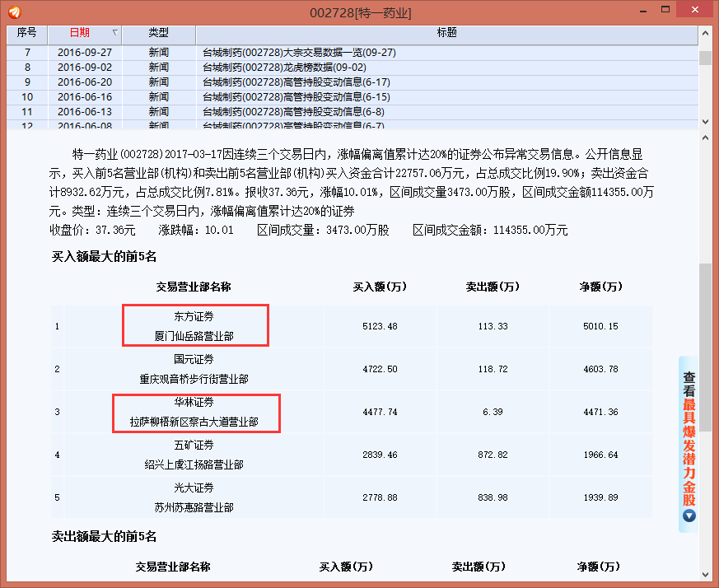The width and height of the screenshot is (719, 588).
Task: Click net amount 1939.89
Action: (600, 497)
